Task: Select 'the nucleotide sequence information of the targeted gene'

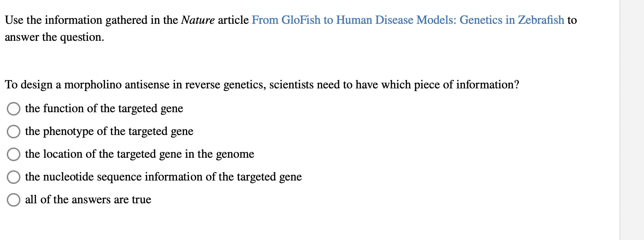Action: coord(13,177)
